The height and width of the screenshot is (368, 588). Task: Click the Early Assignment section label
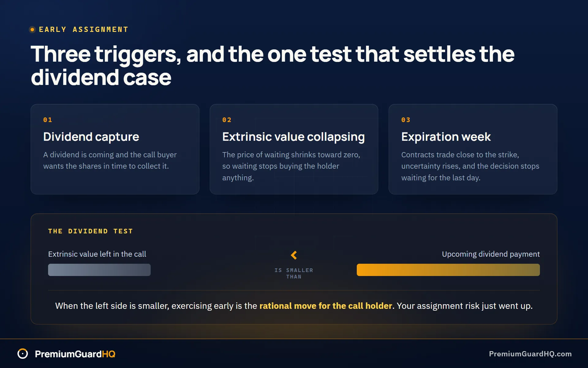click(83, 29)
